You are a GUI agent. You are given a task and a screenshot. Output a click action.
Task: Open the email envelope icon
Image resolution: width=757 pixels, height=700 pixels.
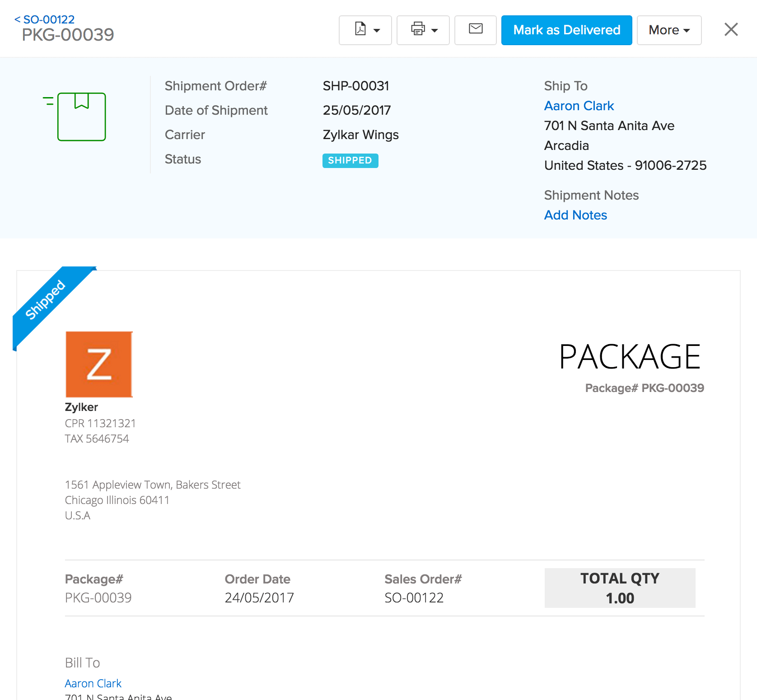475,30
